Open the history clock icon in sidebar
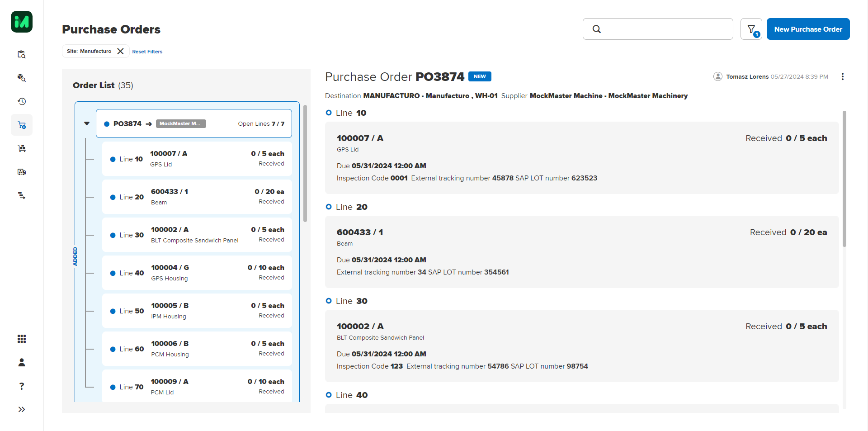The width and height of the screenshot is (868, 431). (x=21, y=101)
